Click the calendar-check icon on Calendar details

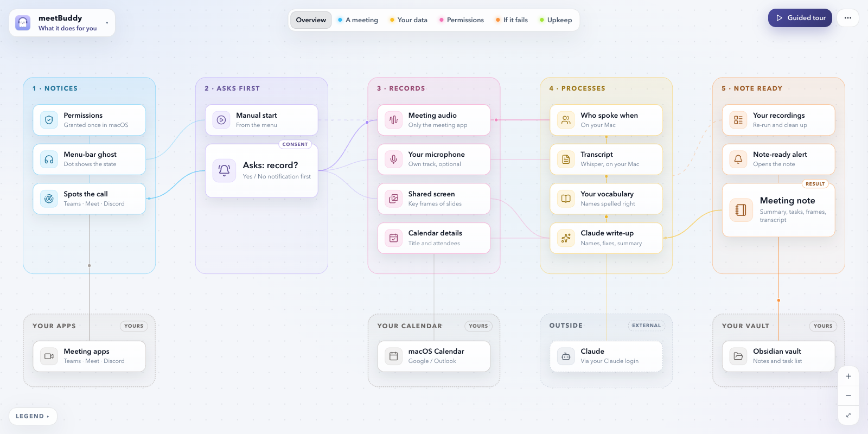394,238
